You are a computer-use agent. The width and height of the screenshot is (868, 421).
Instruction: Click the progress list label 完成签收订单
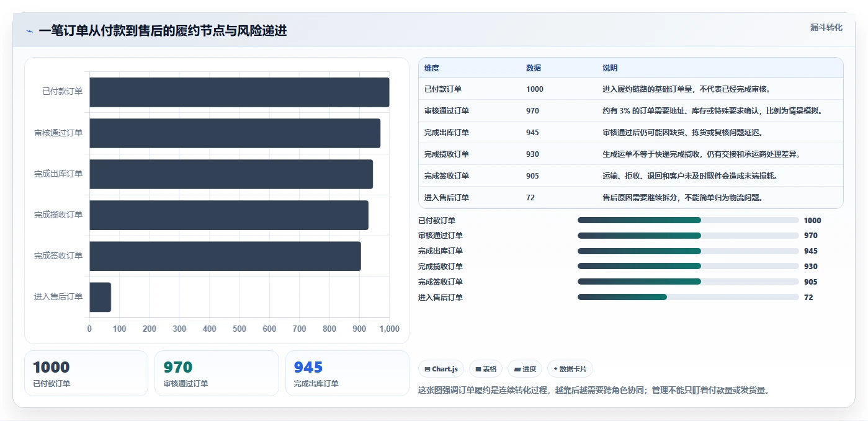441,281
